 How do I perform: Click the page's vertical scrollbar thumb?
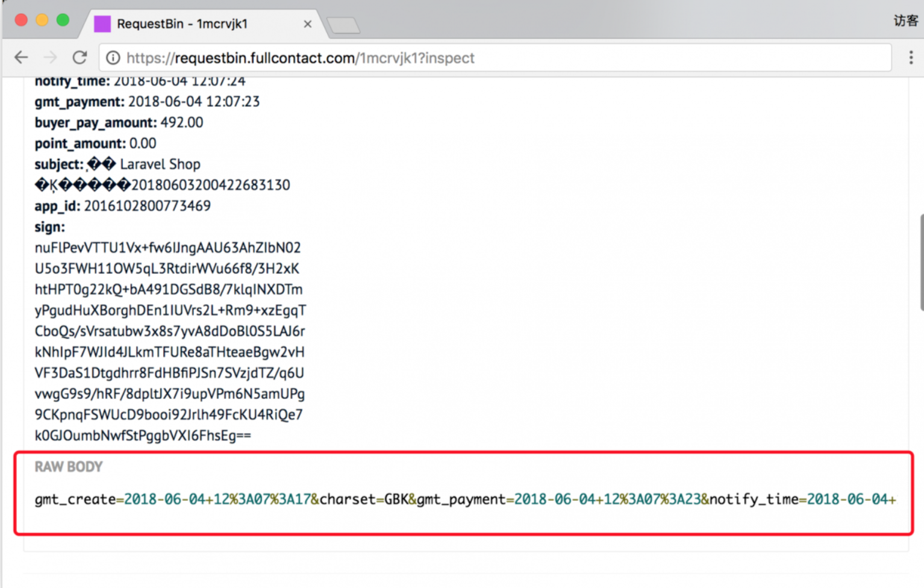(922, 262)
